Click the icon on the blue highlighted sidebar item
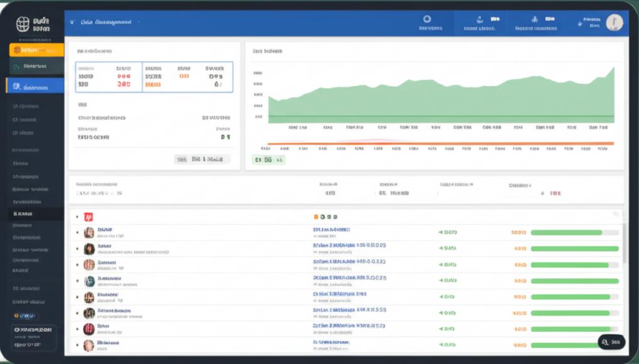Screen dimensions: 639x364 coord(17,87)
